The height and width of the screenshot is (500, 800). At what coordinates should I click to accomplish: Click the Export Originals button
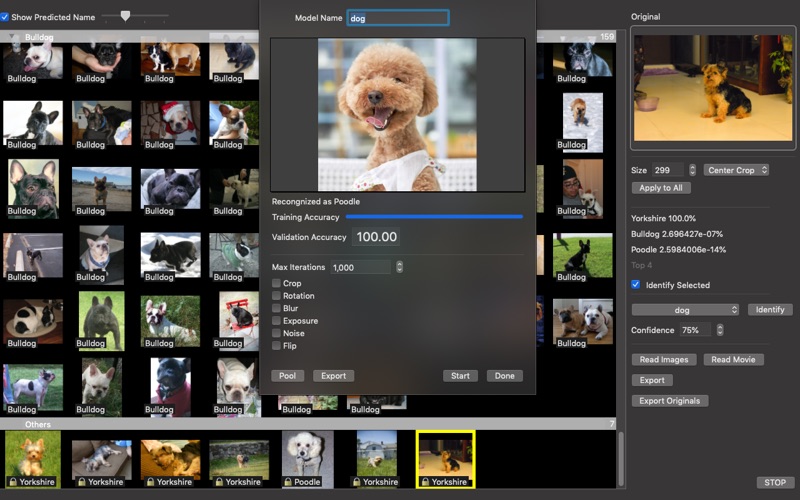tap(670, 401)
